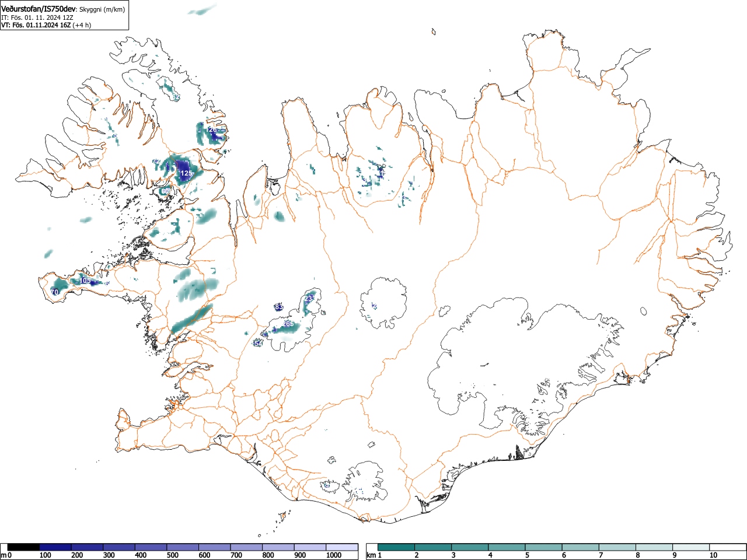Select the lightest swatch after 1000 m
Screen dimensions: 747x560
342,547
